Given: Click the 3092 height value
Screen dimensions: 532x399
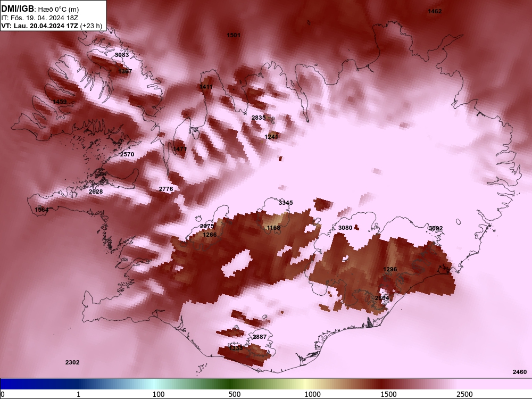Looking at the screenshot, I should point(436,228).
